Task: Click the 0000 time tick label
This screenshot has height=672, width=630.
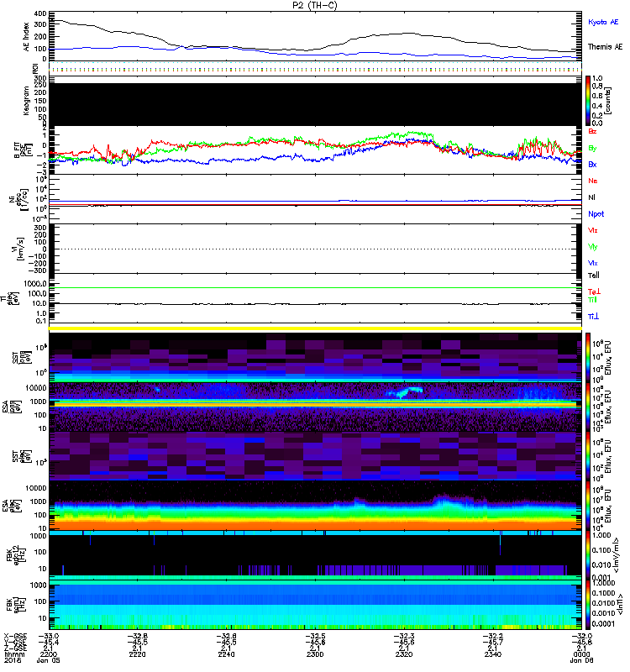Action: (581, 654)
